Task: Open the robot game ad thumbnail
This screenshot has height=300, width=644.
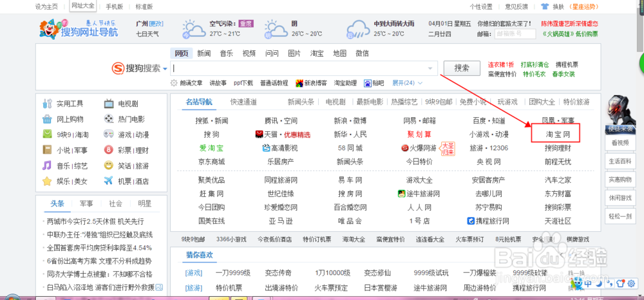Action: coord(620,114)
